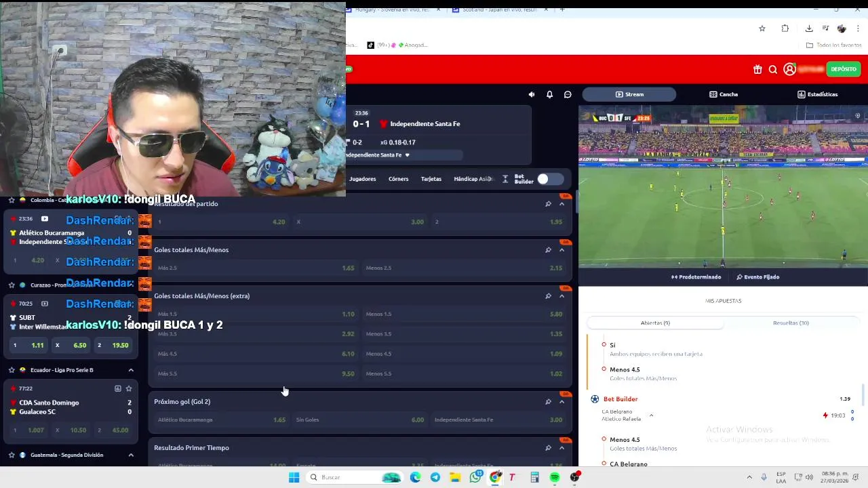
Task: Toggle the Bet Builder switch
Action: 550,179
